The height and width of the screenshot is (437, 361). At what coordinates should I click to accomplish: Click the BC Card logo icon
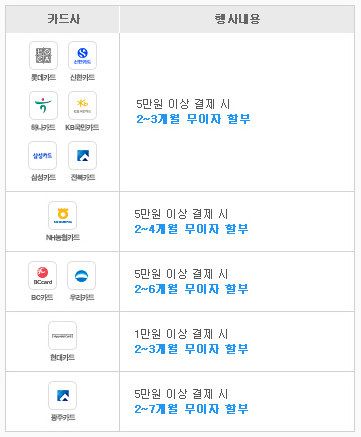coord(42,275)
